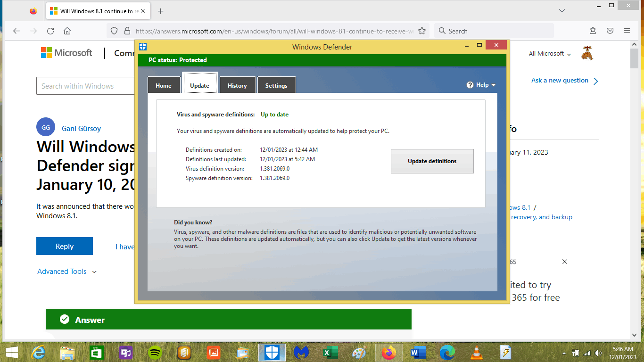Click the blue Reply button
The height and width of the screenshot is (362, 644).
coord(65,246)
